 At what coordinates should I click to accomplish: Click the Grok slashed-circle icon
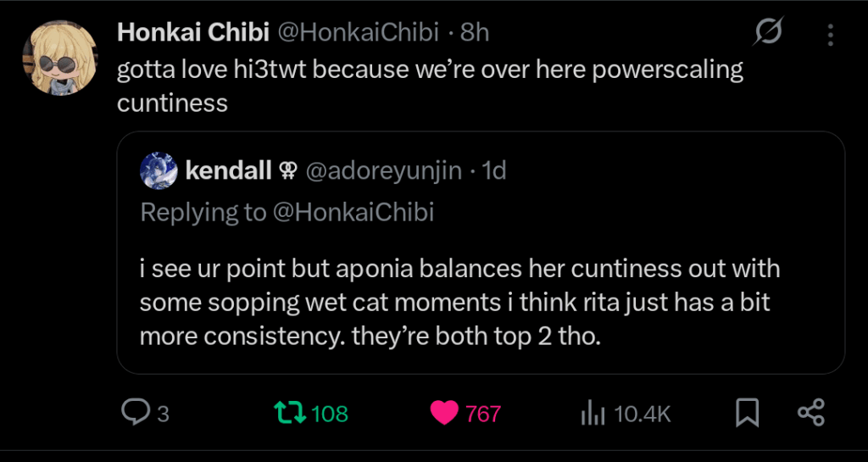pos(769,34)
